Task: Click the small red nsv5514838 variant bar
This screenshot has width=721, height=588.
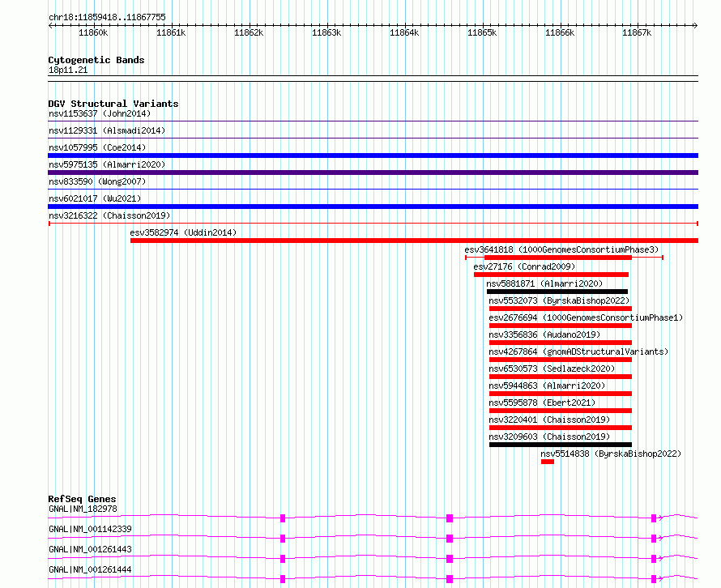Action: 548,462
